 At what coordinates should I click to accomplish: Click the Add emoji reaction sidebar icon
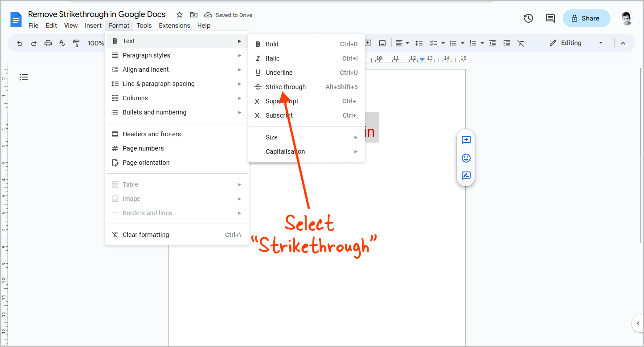pos(466,158)
